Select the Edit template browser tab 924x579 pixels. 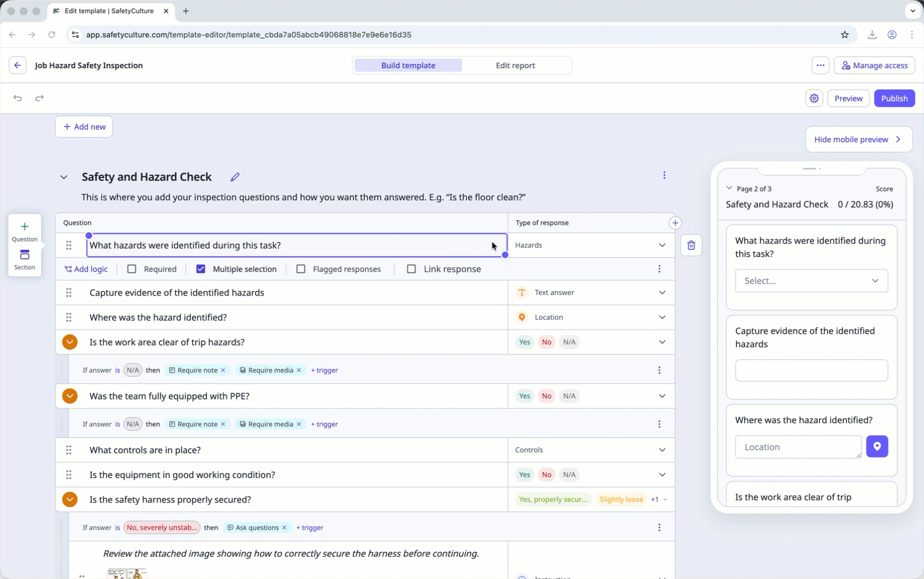click(x=110, y=11)
